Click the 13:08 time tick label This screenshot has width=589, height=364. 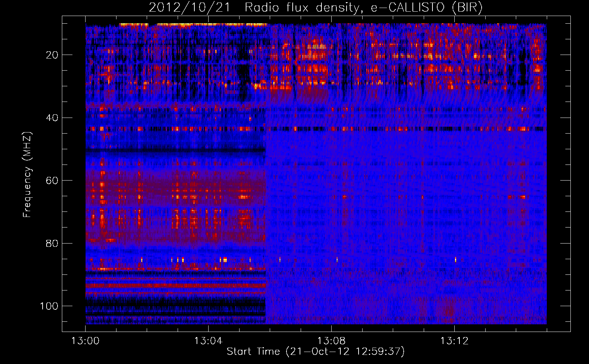click(331, 341)
